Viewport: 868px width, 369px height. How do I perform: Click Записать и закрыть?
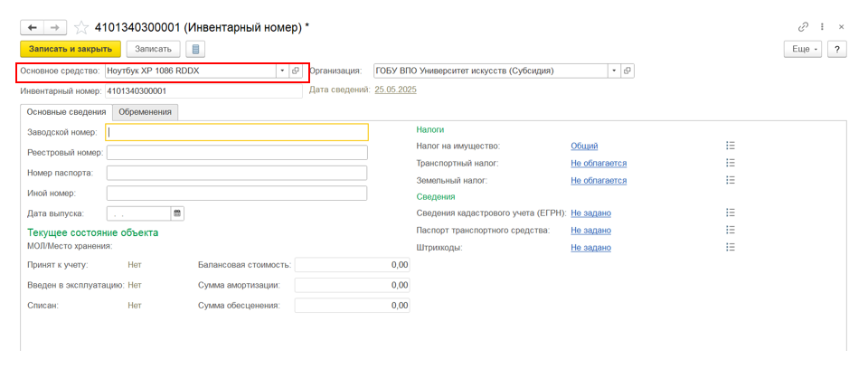point(71,49)
